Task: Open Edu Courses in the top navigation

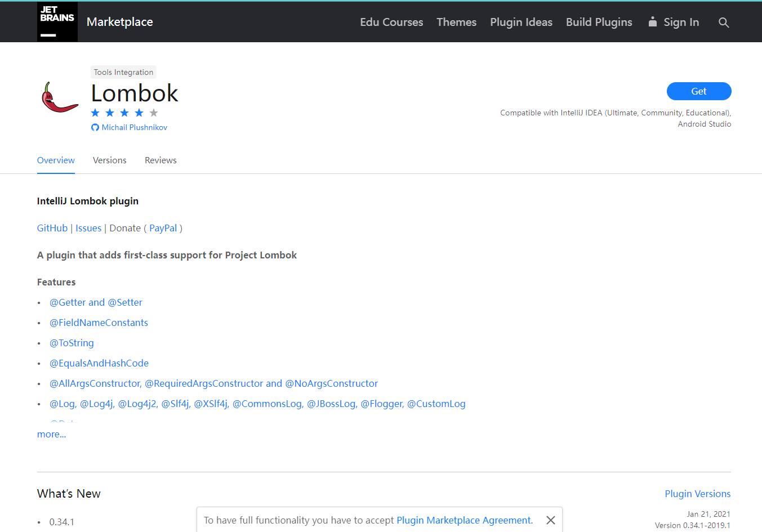Action: coord(391,22)
